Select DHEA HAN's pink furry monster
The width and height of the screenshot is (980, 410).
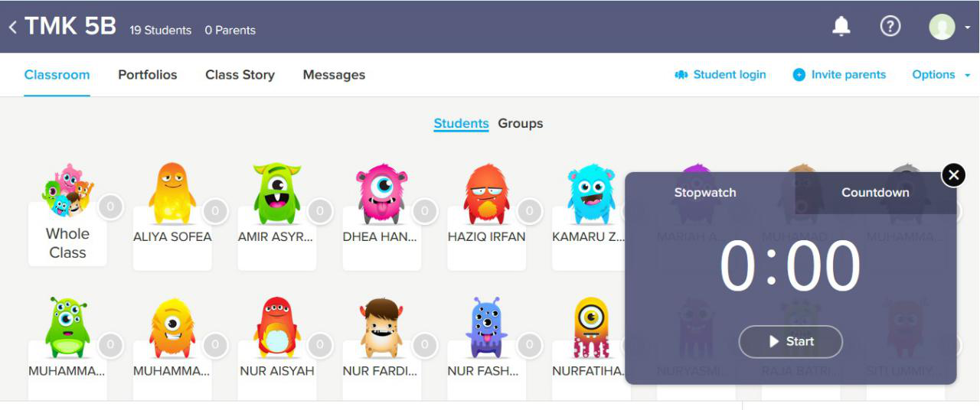click(381, 194)
